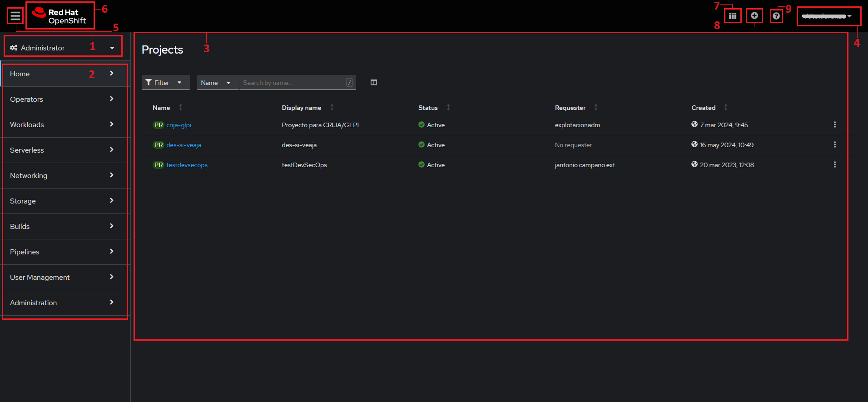Sort projects by Display name column
The height and width of the screenshot is (402, 868).
(308, 108)
